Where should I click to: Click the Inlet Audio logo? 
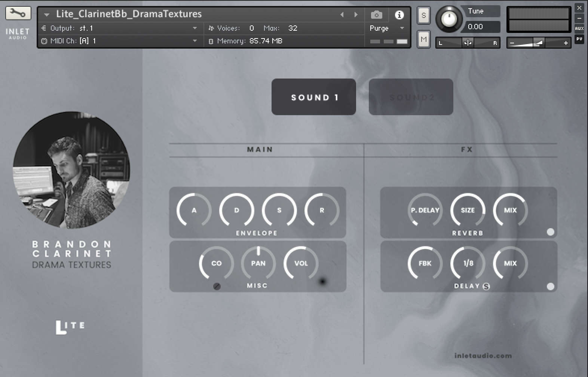coord(18,33)
